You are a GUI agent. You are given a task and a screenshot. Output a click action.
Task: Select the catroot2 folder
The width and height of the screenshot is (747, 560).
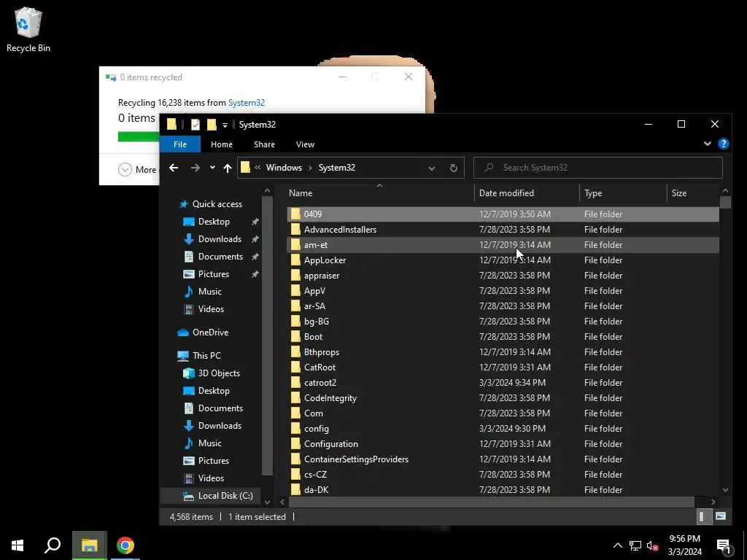coord(503,382)
